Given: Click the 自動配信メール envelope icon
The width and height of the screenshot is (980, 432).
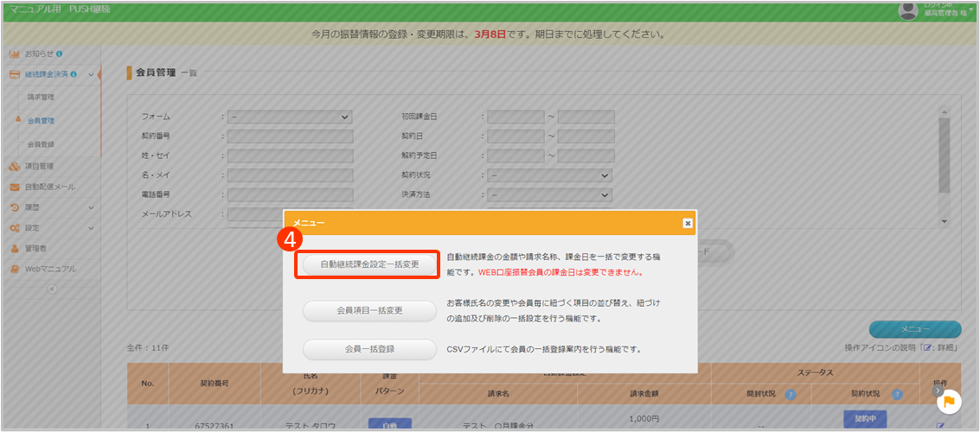Looking at the screenshot, I should [15, 187].
